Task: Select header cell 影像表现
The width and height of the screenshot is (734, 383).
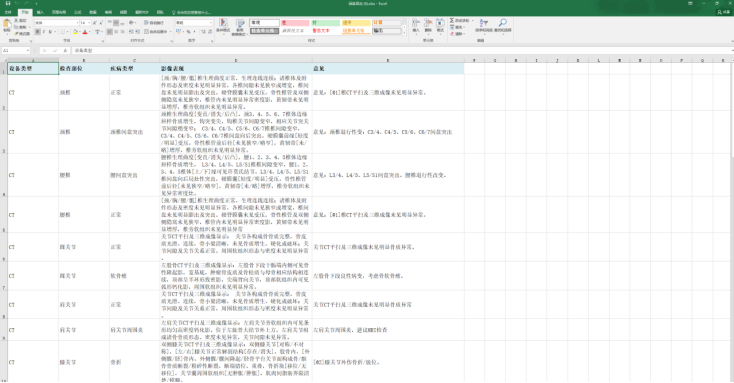Action: [x=236, y=68]
